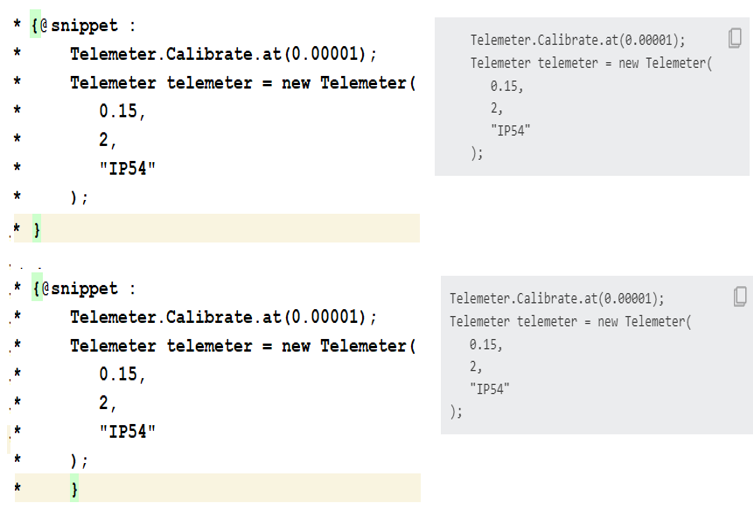This screenshot has height=508, width=753.
Task: Click the closing ");" in second rendered block
Action: pos(456,411)
